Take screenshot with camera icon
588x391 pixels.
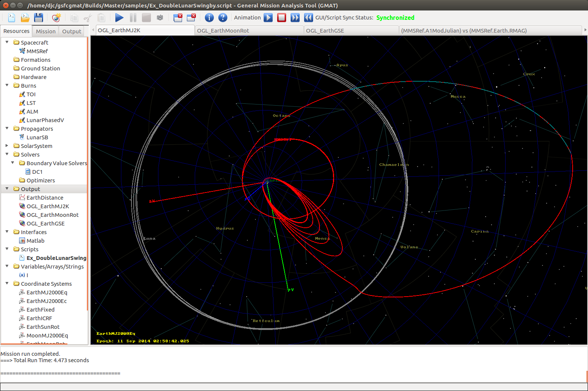tap(160, 18)
